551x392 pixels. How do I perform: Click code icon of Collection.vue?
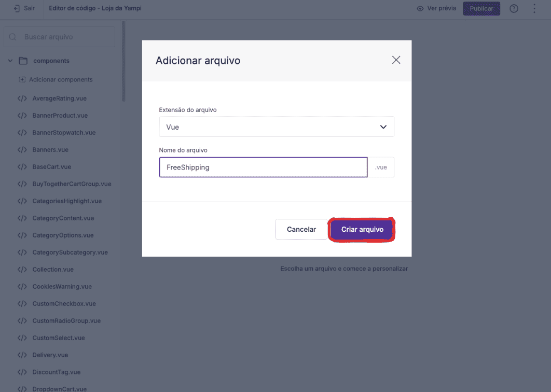[22, 270]
